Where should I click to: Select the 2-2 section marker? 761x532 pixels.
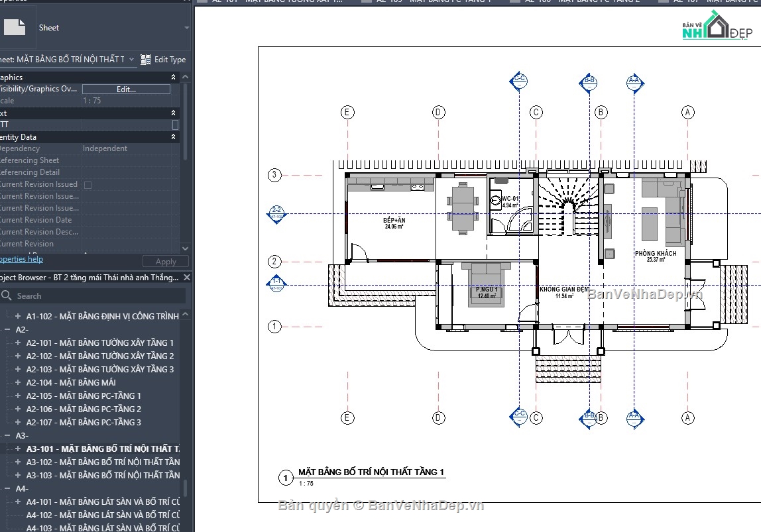pos(276,213)
